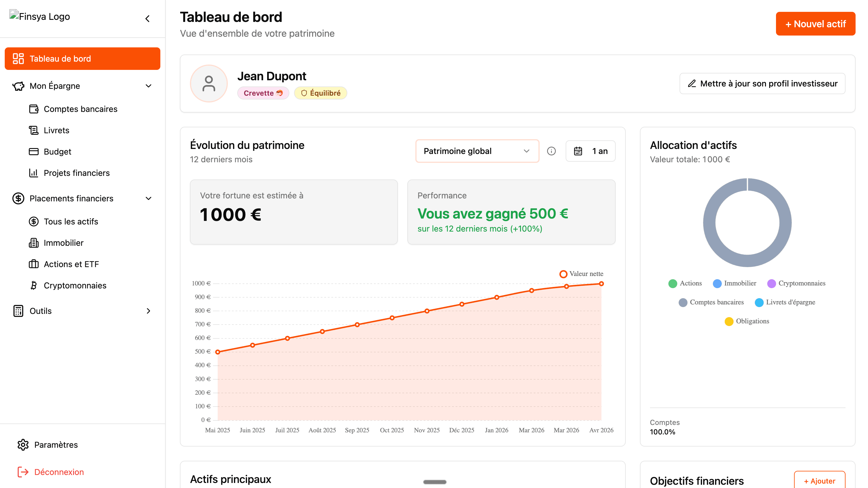Open the Patrimoine global dropdown
Viewport: 868px width, 488px height.
point(477,151)
